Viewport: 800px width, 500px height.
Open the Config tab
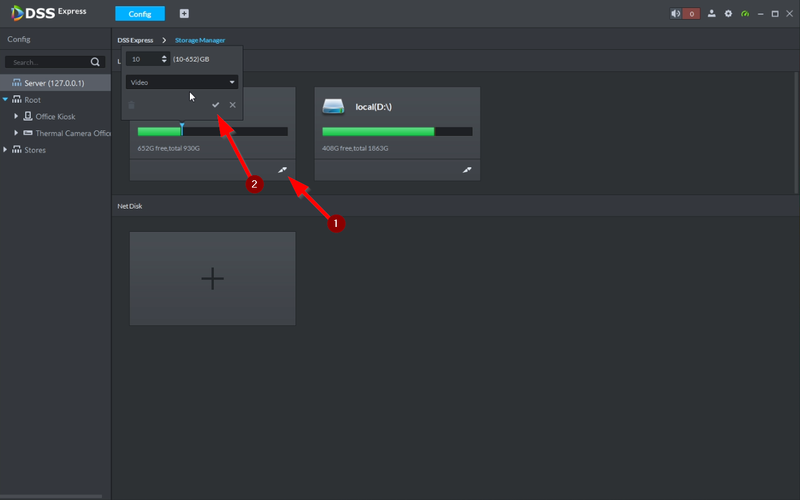(x=140, y=14)
